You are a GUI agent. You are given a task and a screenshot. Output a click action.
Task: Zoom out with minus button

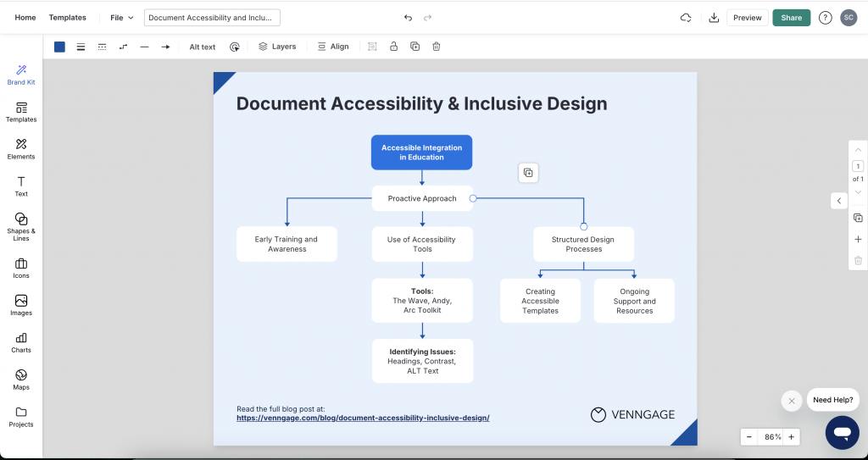[x=749, y=437]
